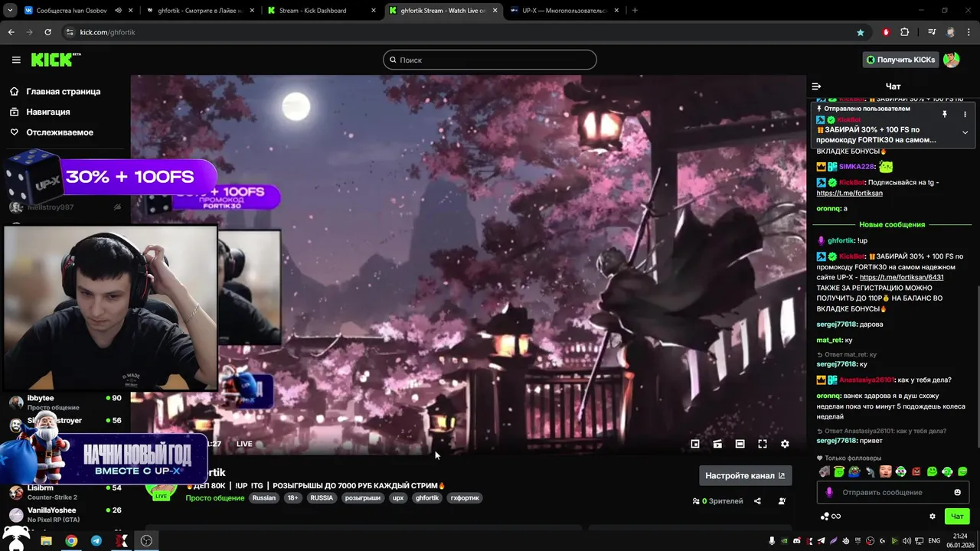Go back in the browser

pyautogui.click(x=11, y=32)
